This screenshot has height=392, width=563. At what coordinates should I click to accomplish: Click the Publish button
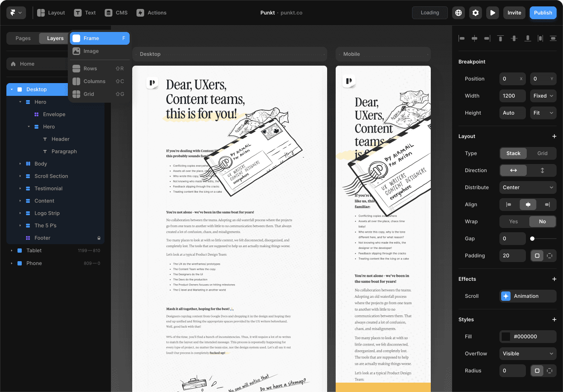(543, 13)
